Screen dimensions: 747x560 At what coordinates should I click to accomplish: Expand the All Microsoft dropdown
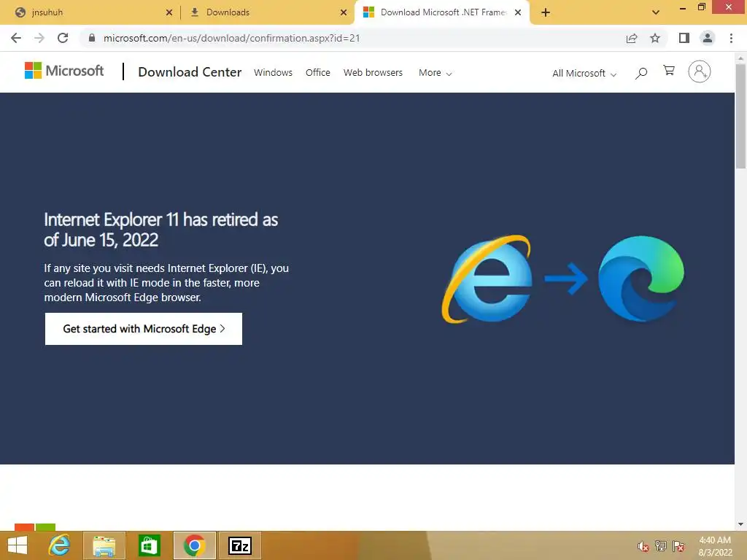(584, 73)
